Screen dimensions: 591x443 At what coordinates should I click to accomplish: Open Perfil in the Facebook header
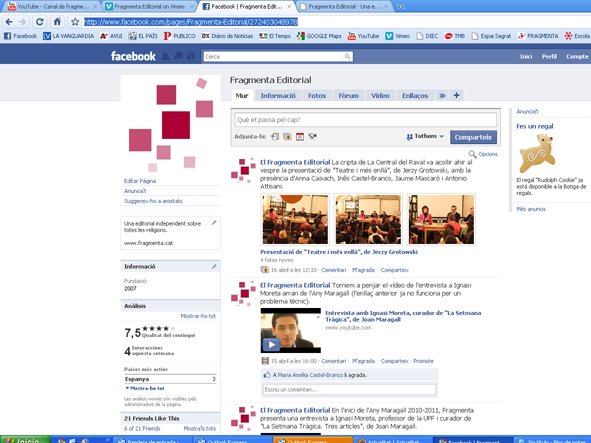tap(549, 56)
